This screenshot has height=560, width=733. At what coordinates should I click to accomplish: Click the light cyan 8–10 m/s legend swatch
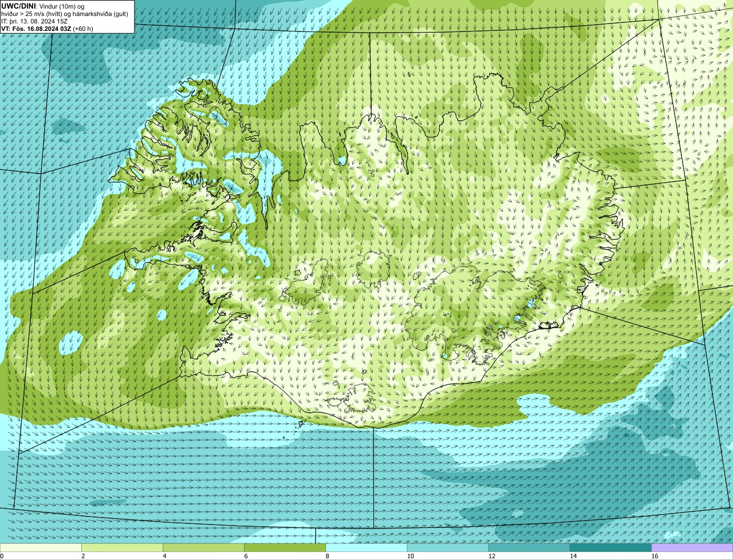366,547
